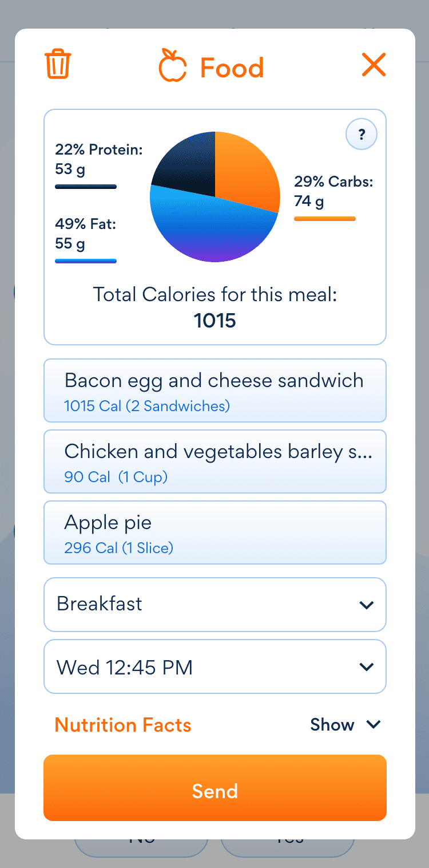Delete this meal with trash icon
Viewport: 429px width, 868px height.
point(58,64)
